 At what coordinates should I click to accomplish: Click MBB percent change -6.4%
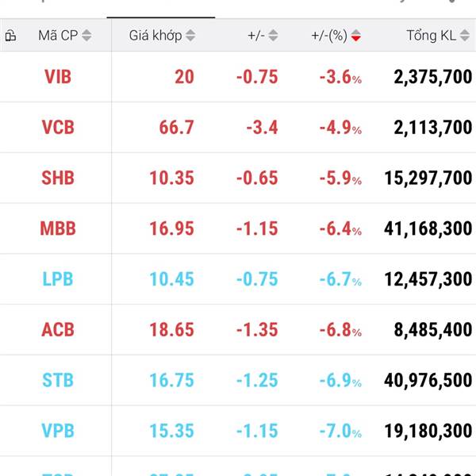click(340, 228)
